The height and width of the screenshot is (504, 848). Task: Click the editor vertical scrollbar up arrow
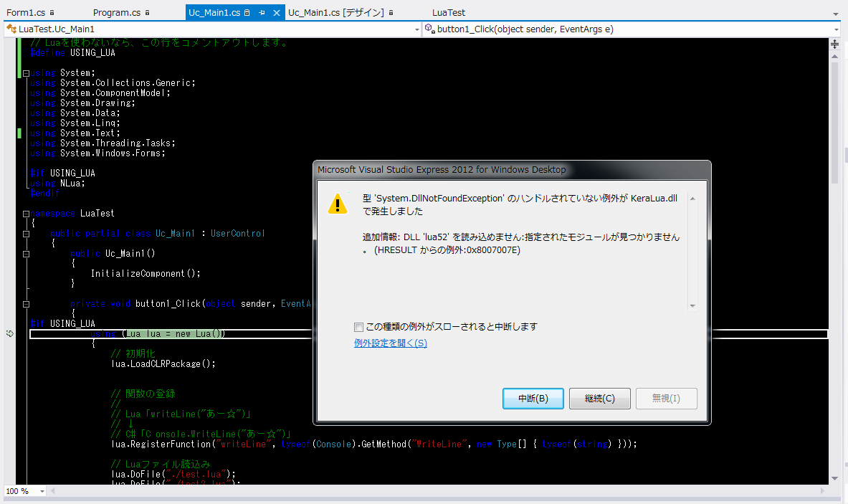point(834,56)
